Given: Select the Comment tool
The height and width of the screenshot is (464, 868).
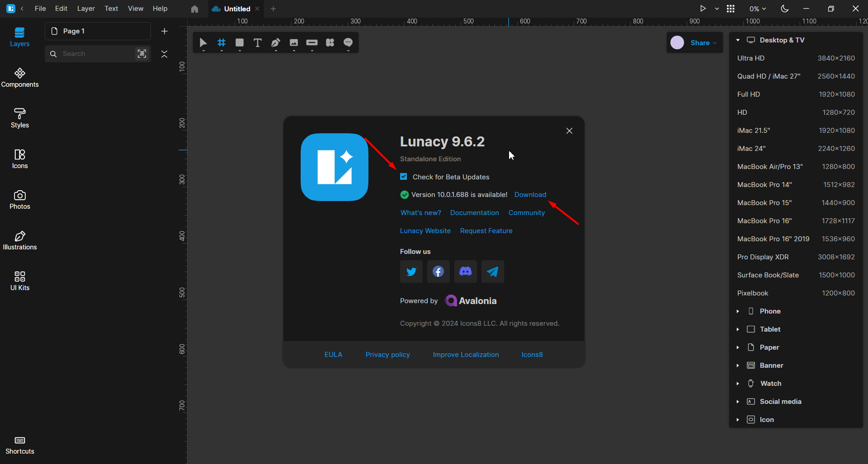Looking at the screenshot, I should tap(348, 42).
